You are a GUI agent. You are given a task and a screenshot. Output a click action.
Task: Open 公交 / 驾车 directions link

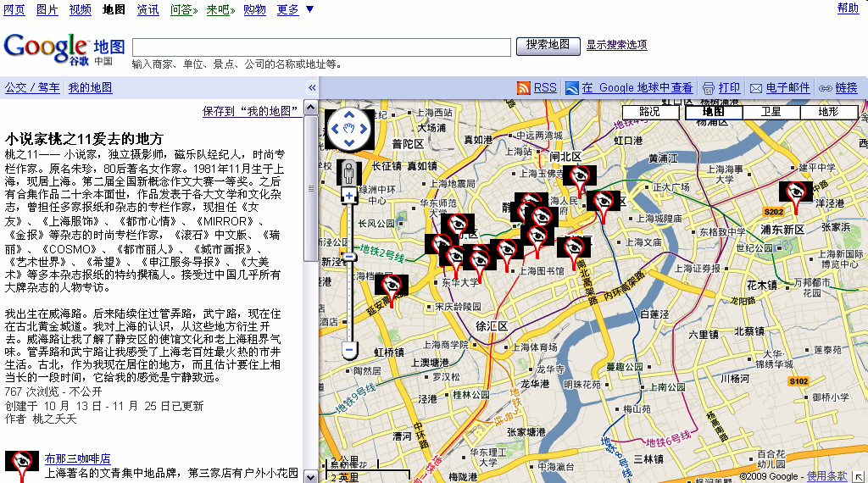(x=32, y=87)
